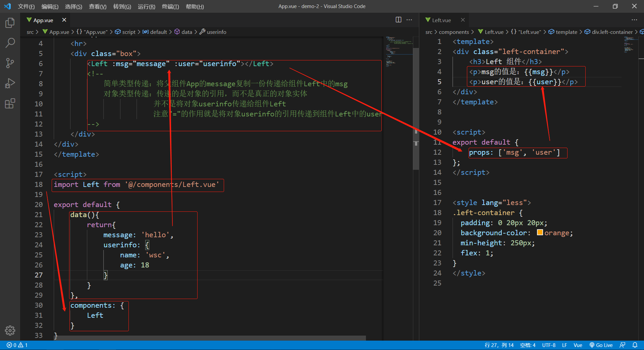Open the Extensions view
This screenshot has width=644, height=350.
pyautogui.click(x=10, y=103)
